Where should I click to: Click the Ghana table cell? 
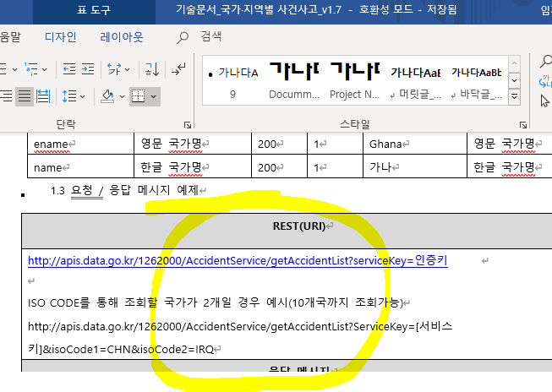coord(415,144)
